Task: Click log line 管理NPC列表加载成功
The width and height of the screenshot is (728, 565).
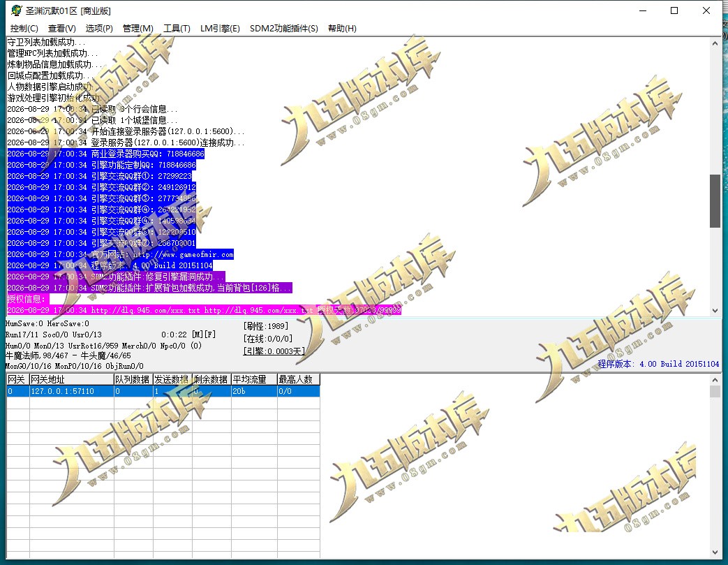Action: [x=52, y=54]
